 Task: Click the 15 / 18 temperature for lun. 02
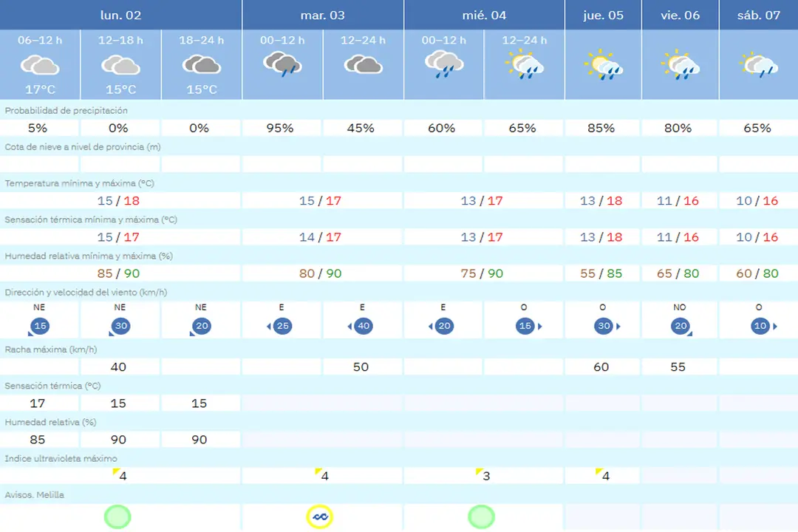point(118,200)
